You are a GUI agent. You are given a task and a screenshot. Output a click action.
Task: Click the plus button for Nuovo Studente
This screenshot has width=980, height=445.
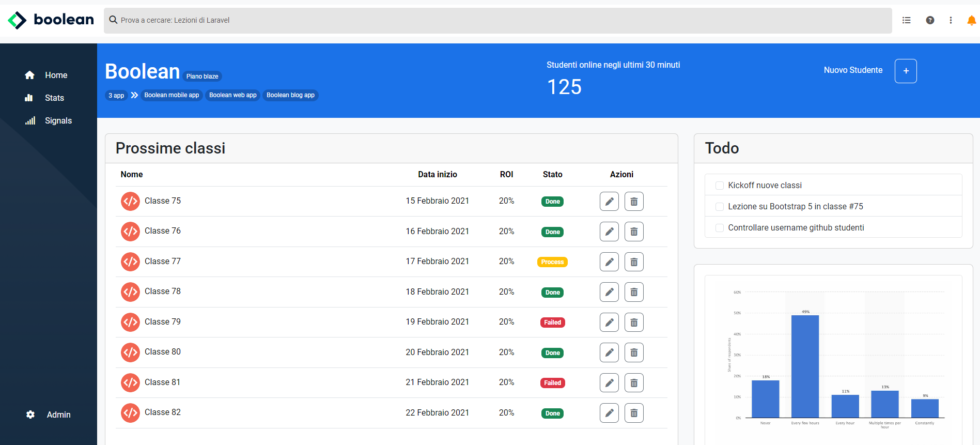click(x=906, y=71)
